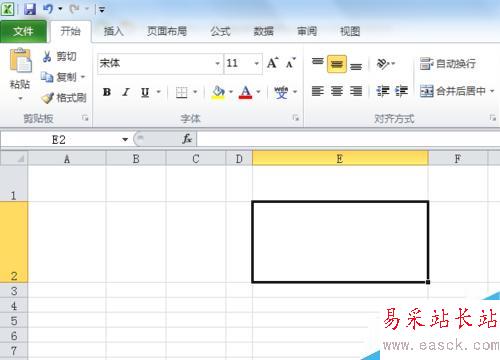Image resolution: width=500 pixels, height=360 pixels.
Task: Toggle bottom vertical alignment
Action: 356,66
